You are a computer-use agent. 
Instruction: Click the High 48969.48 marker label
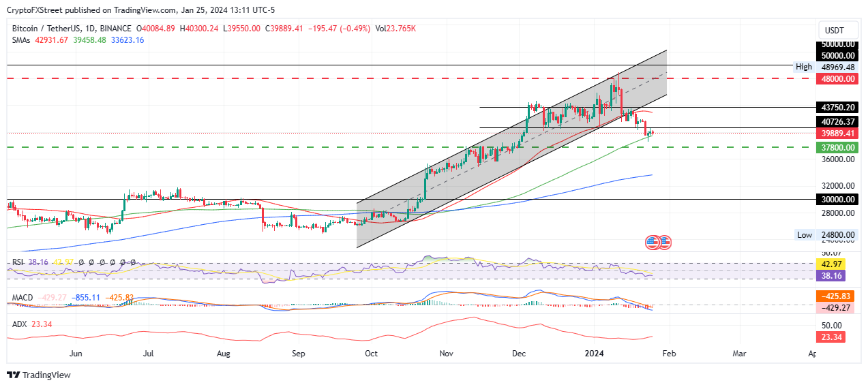(x=826, y=67)
